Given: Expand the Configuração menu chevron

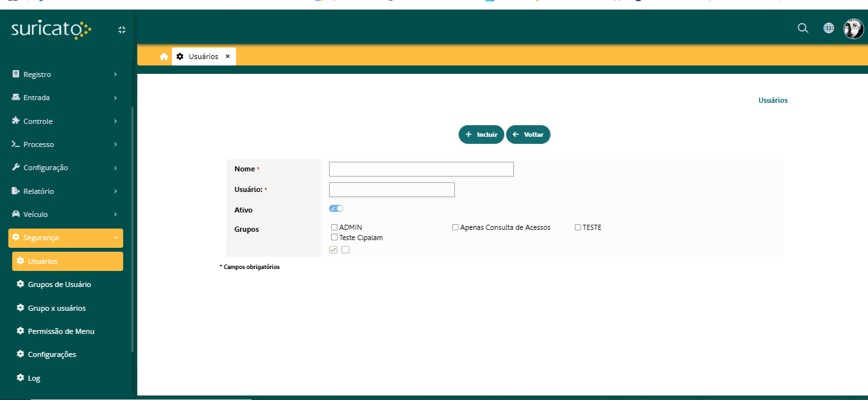Looking at the screenshot, I should pos(115,168).
